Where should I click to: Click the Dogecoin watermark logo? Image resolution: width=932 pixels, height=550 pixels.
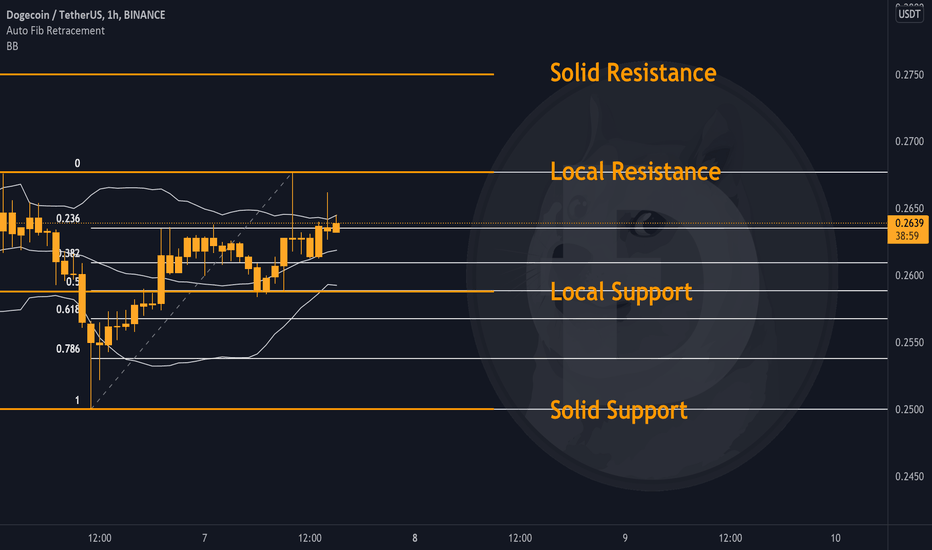pyautogui.click(x=652, y=276)
